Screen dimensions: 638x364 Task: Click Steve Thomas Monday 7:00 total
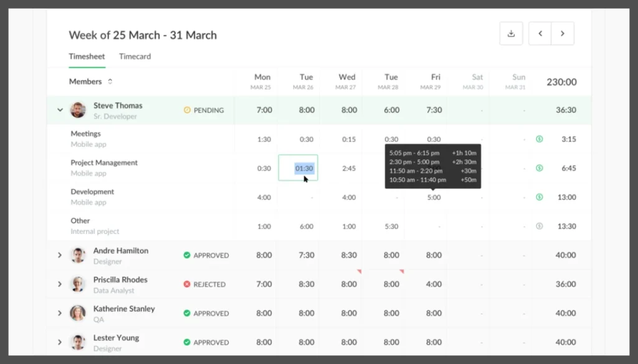[264, 110]
